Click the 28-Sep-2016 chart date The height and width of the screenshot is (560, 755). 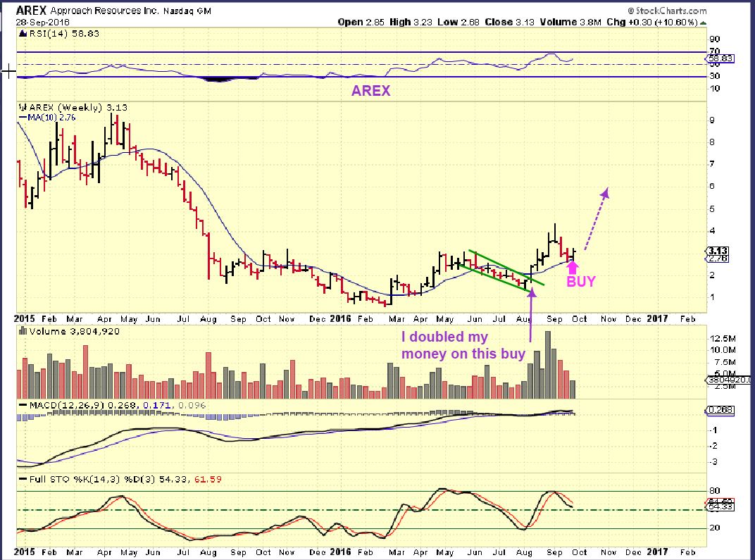point(42,23)
